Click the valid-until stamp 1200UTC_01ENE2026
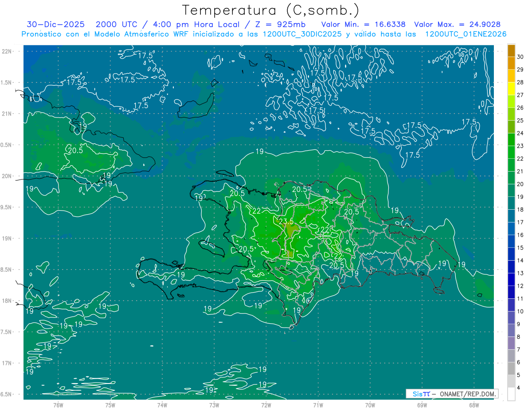Viewport: 532px width, 411px height. [x=465, y=34]
